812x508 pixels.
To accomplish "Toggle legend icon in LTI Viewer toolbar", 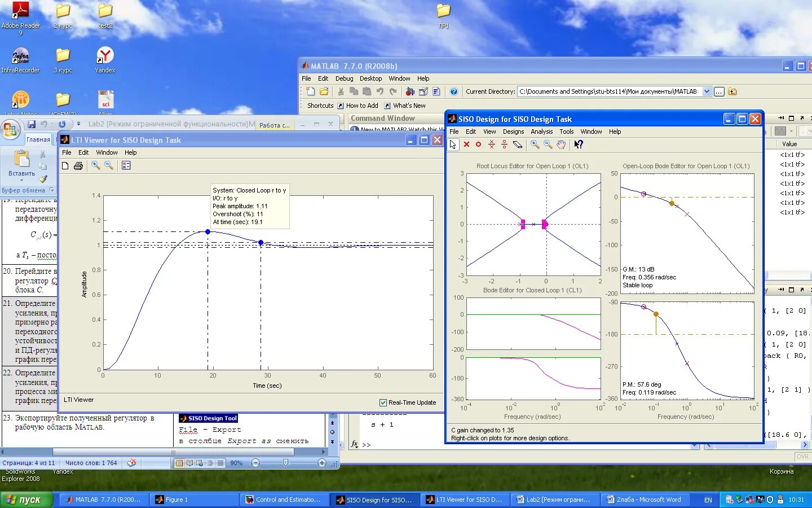I will point(126,165).
